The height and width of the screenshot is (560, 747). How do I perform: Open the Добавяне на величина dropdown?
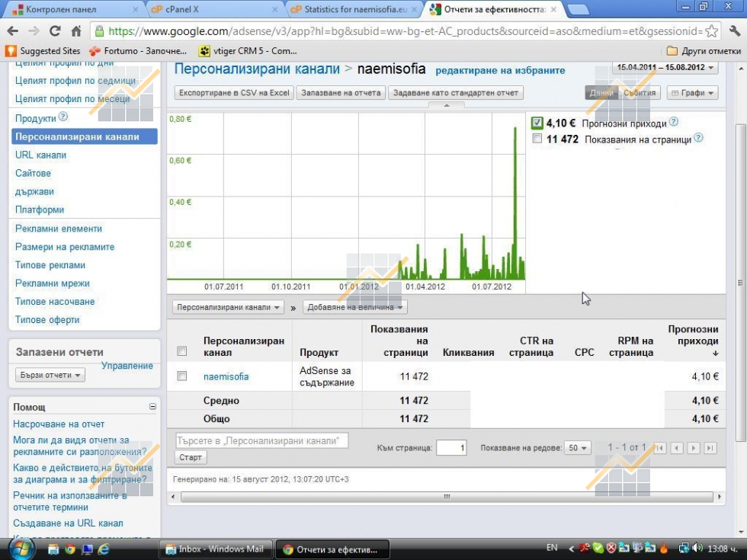pyautogui.click(x=355, y=307)
